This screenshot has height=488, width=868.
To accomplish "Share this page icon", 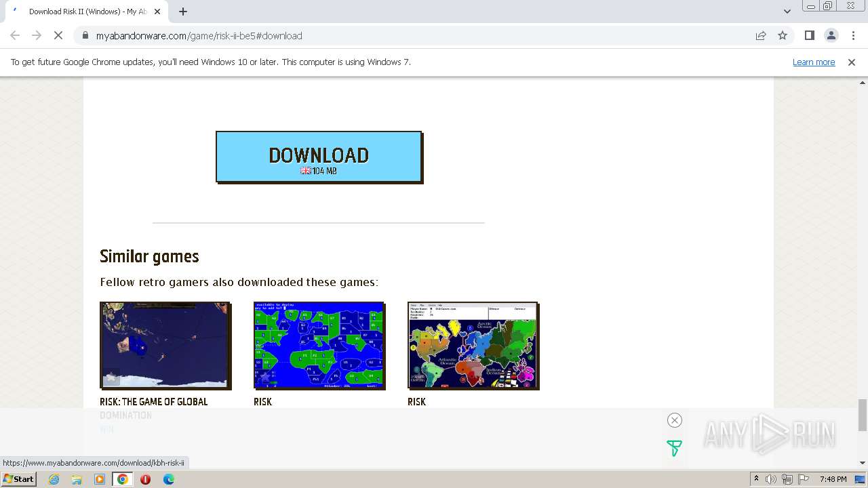I will (761, 35).
